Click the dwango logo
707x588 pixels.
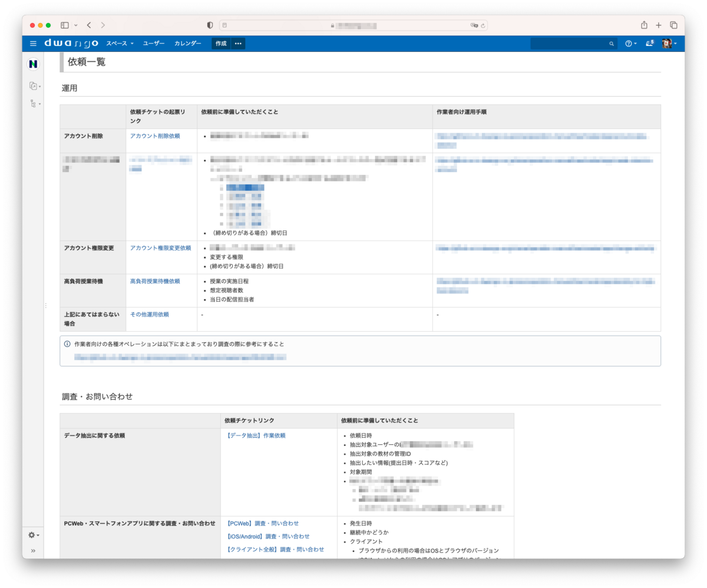(x=71, y=43)
